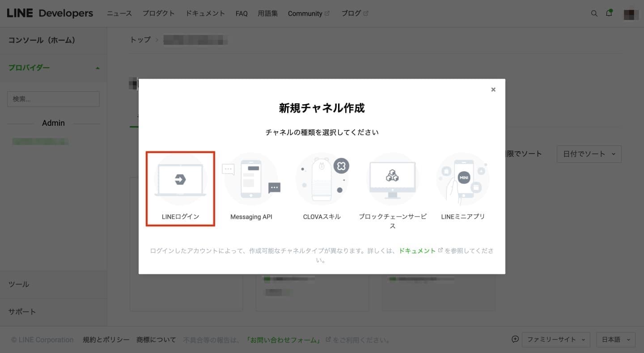Open the notifications bell icon
Image resolution: width=644 pixels, height=353 pixels.
[609, 13]
